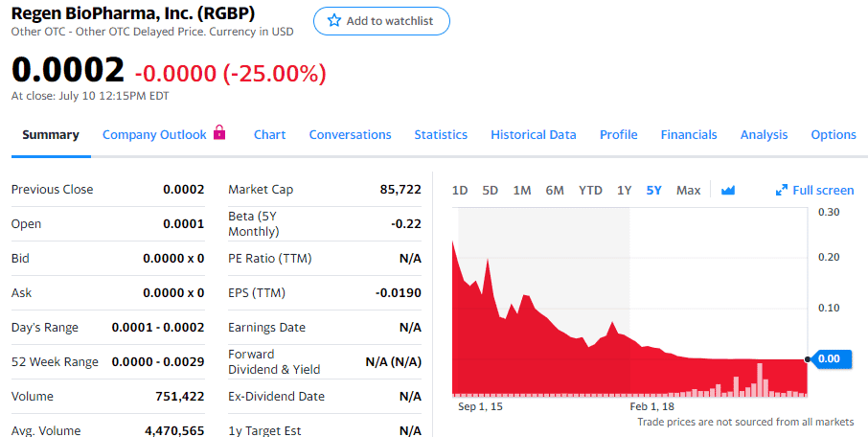Click the Beta value -0.22

(x=406, y=223)
